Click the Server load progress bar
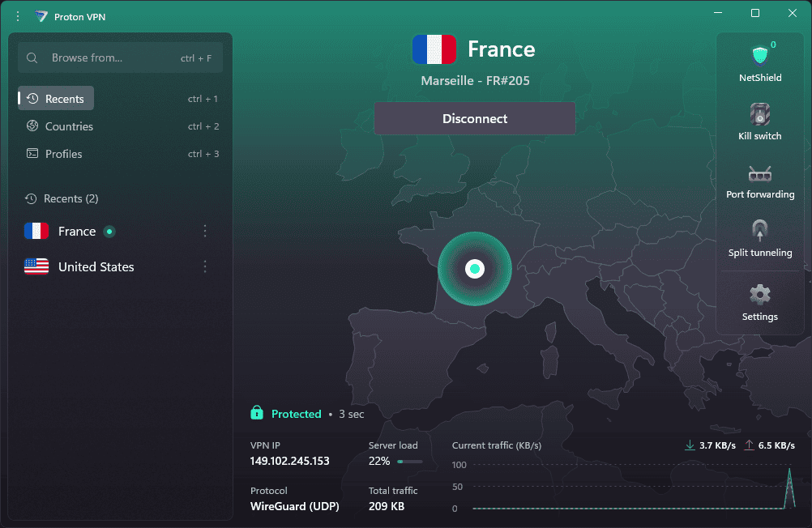 [x=409, y=462]
